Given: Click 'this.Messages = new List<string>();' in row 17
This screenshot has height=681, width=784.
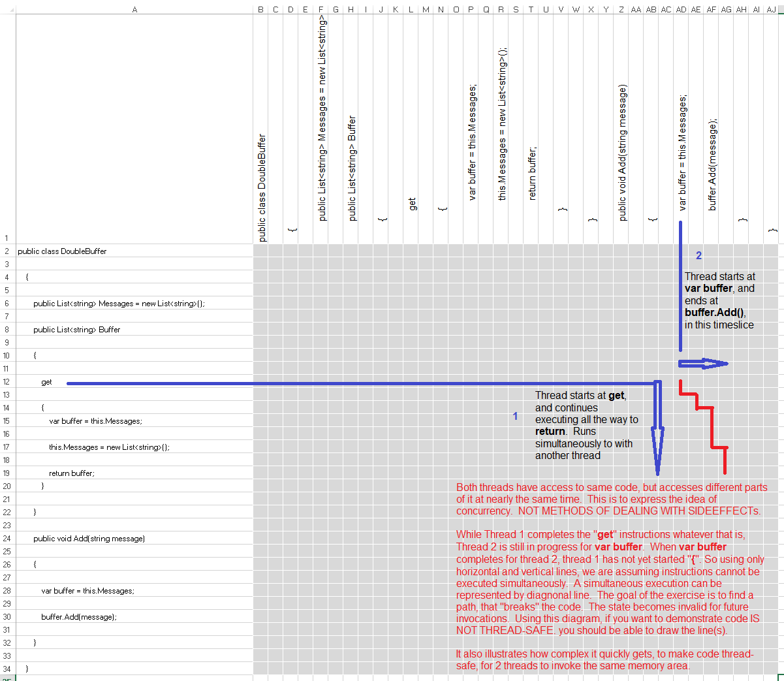Looking at the screenshot, I should tap(134, 447).
